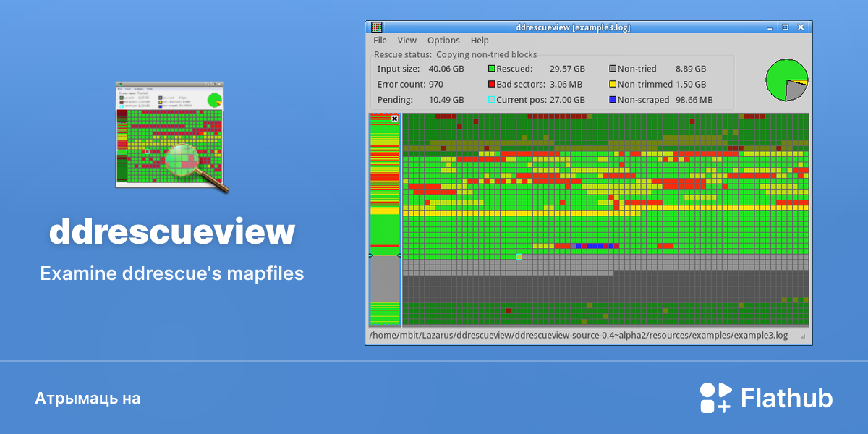
Task: Open the Help menu
Action: (x=480, y=41)
